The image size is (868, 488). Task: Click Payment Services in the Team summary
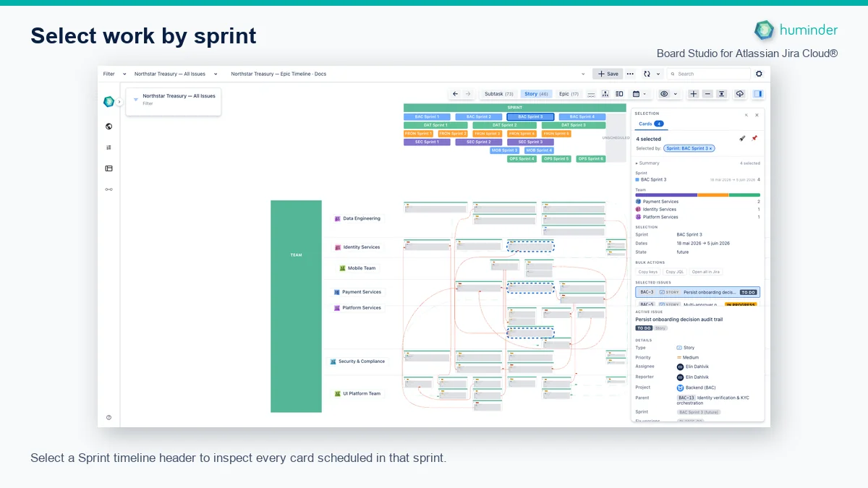click(x=660, y=202)
